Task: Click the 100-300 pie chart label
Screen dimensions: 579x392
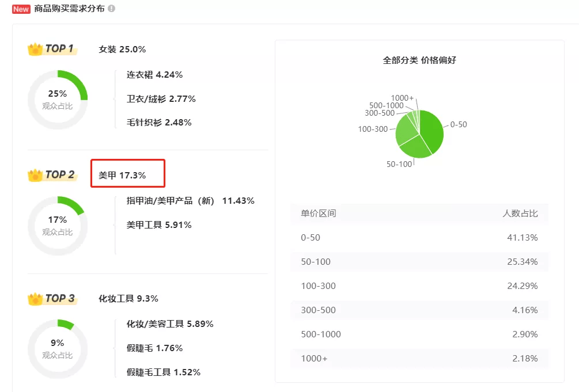Action: point(373,129)
